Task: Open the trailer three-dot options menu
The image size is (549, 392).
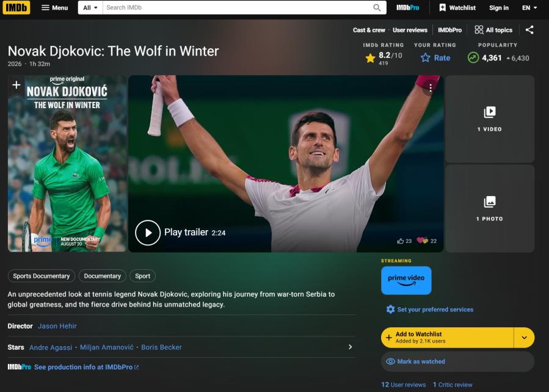Action: coord(431,87)
